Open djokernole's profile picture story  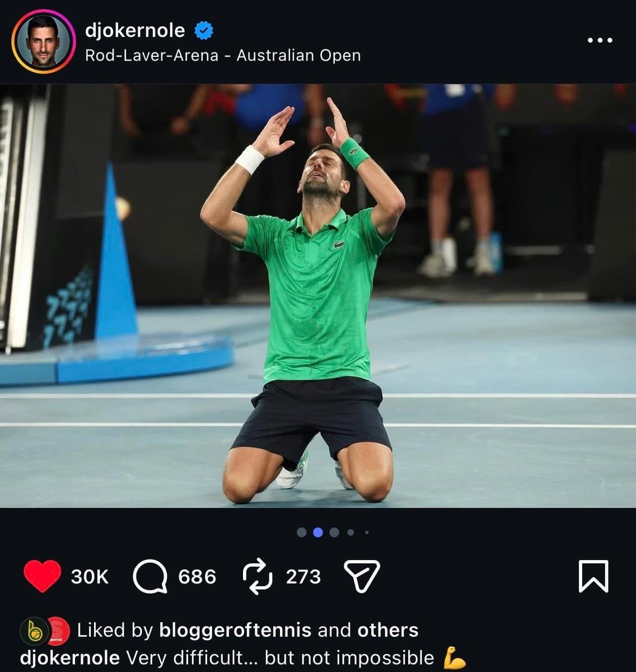click(x=43, y=41)
